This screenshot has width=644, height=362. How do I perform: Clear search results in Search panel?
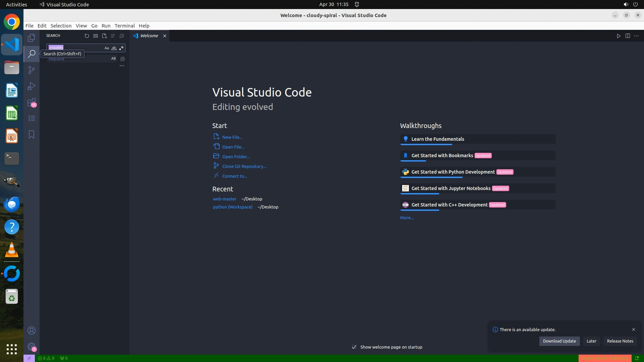96,36
